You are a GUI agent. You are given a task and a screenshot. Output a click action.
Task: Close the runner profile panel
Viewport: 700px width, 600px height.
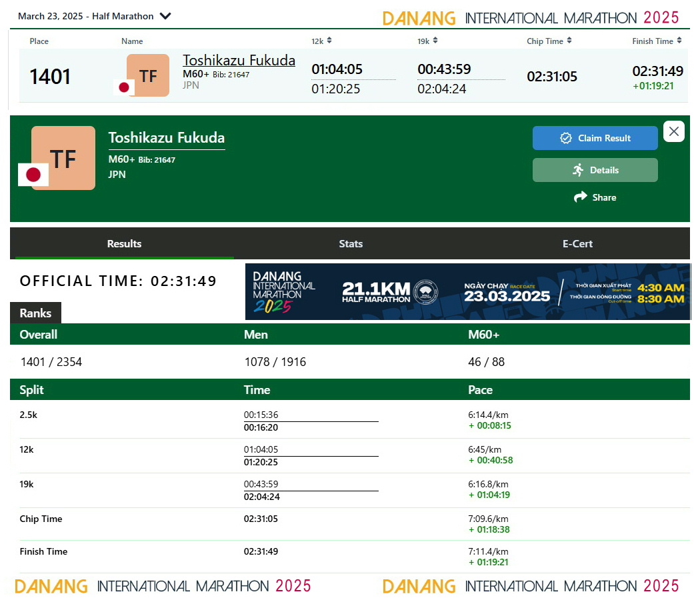point(673,131)
